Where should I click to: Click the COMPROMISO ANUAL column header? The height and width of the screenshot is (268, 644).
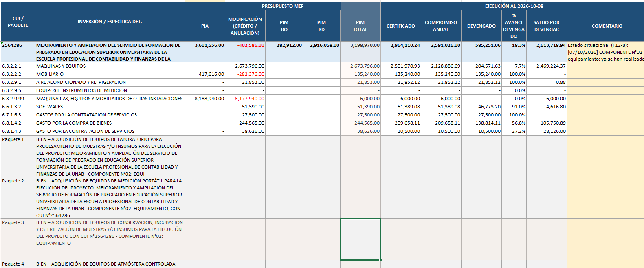(x=441, y=26)
